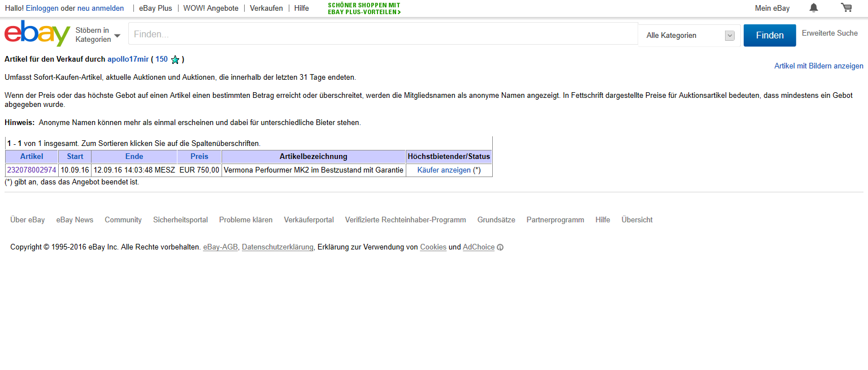Open the Mein eBay menu
The height and width of the screenshot is (370, 868).
click(772, 8)
